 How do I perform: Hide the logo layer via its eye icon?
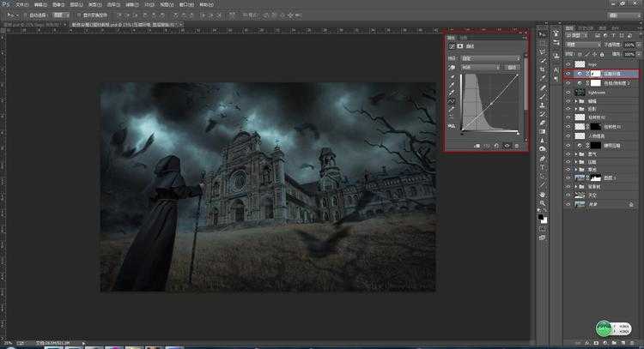(x=568, y=63)
